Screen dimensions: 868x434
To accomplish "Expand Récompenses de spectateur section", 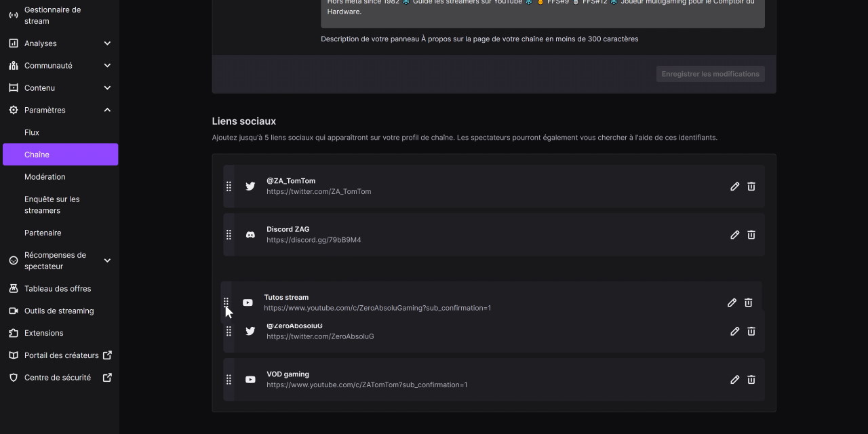I will click(107, 260).
